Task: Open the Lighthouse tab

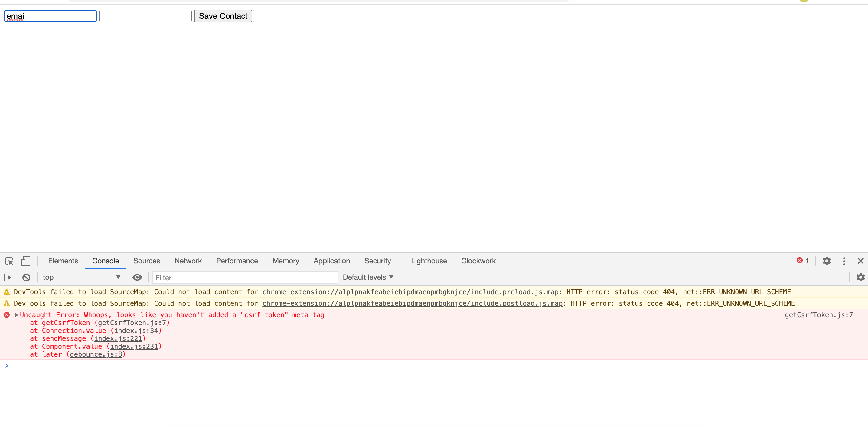Action: point(429,261)
